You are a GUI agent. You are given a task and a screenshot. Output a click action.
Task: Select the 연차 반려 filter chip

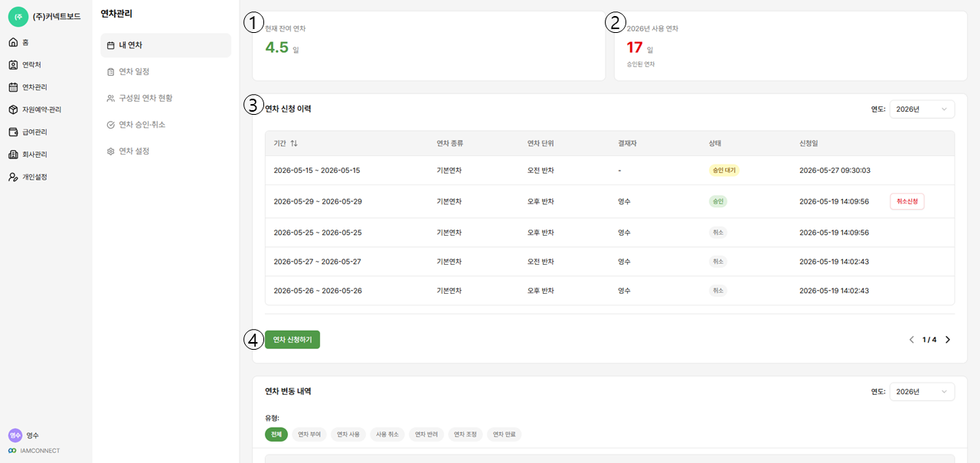coord(426,434)
